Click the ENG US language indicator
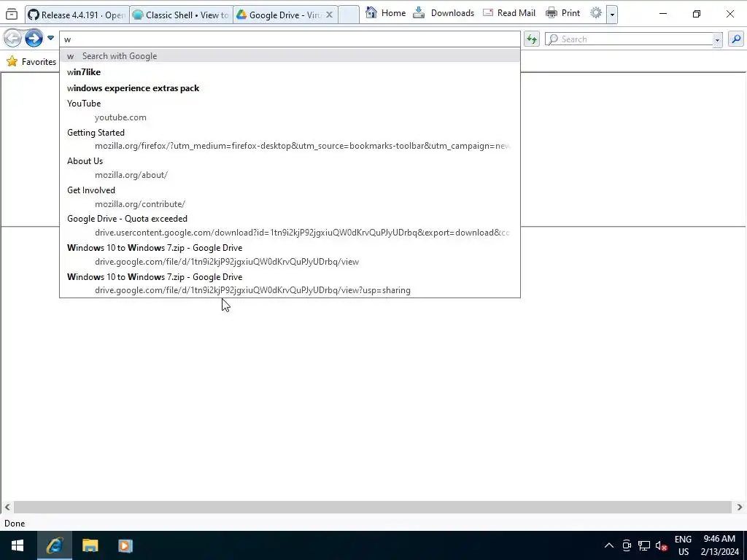 click(x=683, y=545)
